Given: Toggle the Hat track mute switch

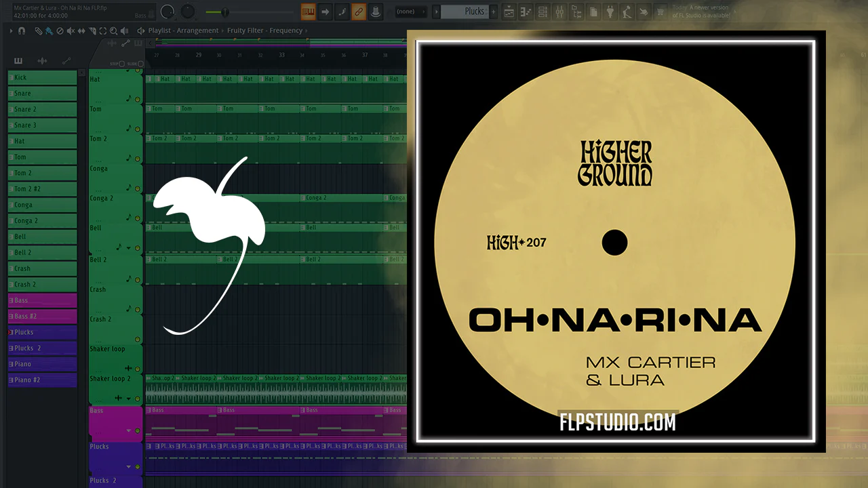Looking at the screenshot, I should coord(138,100).
